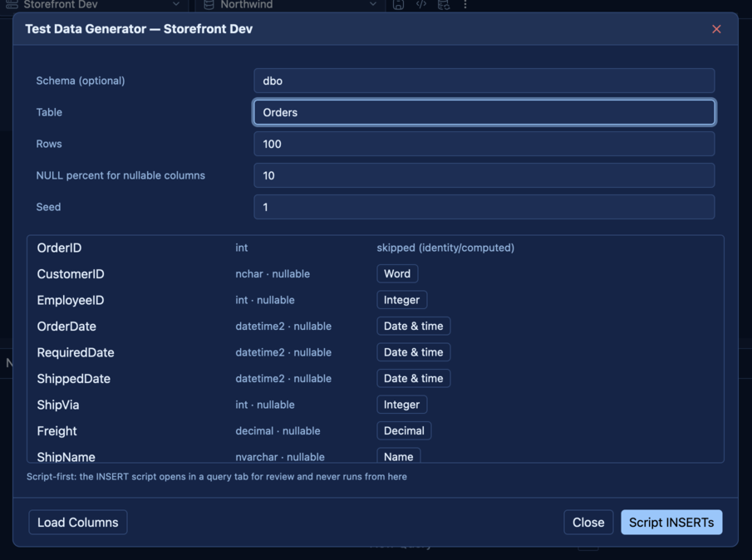This screenshot has width=752, height=560.
Task: Click the 'Seed' label
Action: (x=48, y=207)
